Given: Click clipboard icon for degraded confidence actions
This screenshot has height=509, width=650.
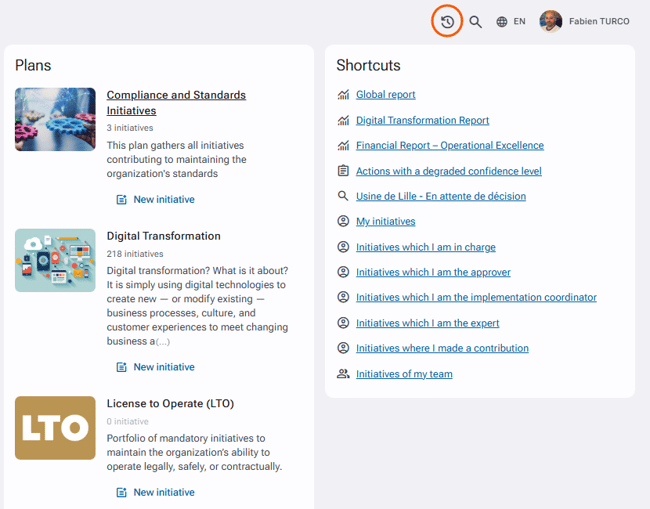Looking at the screenshot, I should point(343,171).
